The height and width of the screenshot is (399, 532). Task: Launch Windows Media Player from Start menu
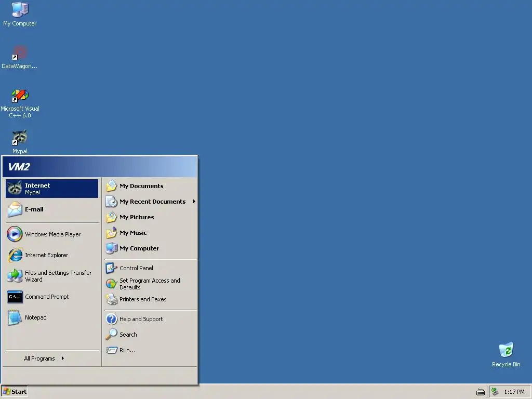tap(52, 234)
